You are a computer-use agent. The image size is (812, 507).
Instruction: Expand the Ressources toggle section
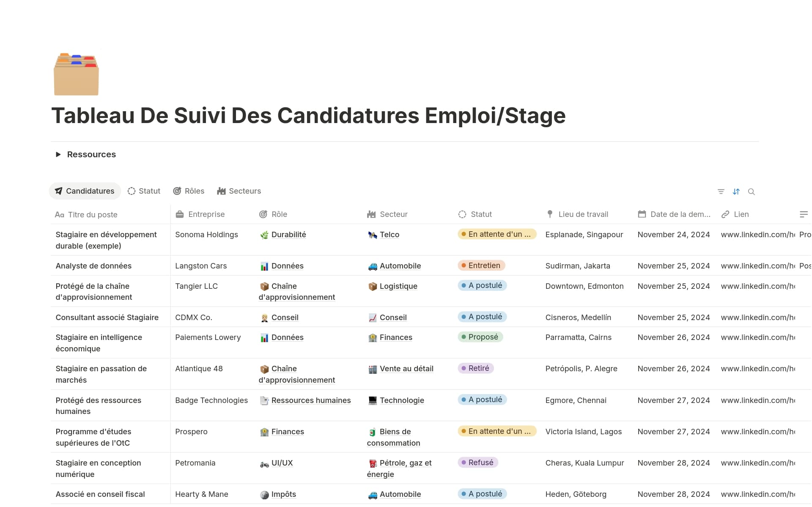coord(58,154)
